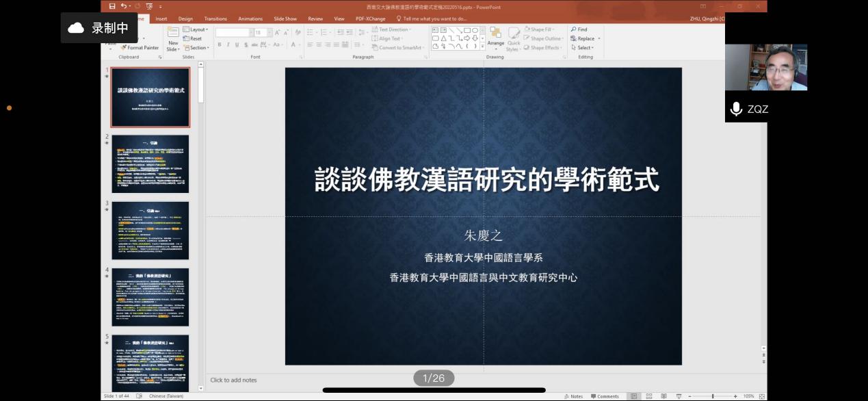Select slide 3 thumbnail in panel
The height and width of the screenshot is (401, 868).
tap(150, 231)
